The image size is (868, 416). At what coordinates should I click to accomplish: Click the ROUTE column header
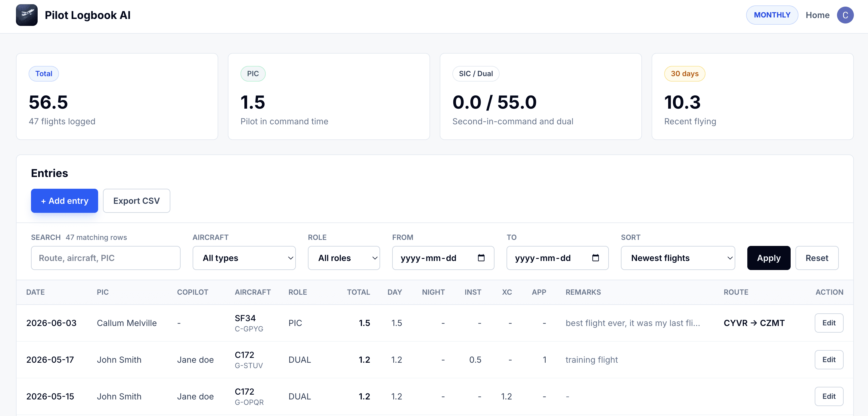736,292
